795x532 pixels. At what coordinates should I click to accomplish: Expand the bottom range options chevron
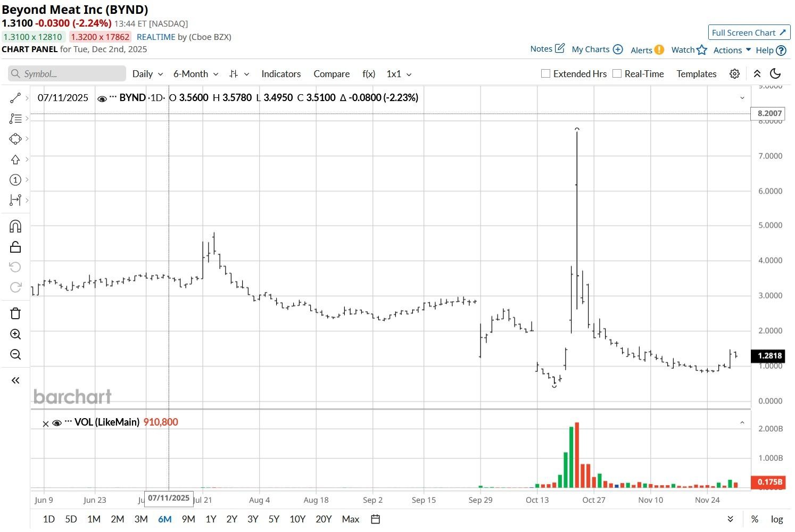tap(731, 519)
